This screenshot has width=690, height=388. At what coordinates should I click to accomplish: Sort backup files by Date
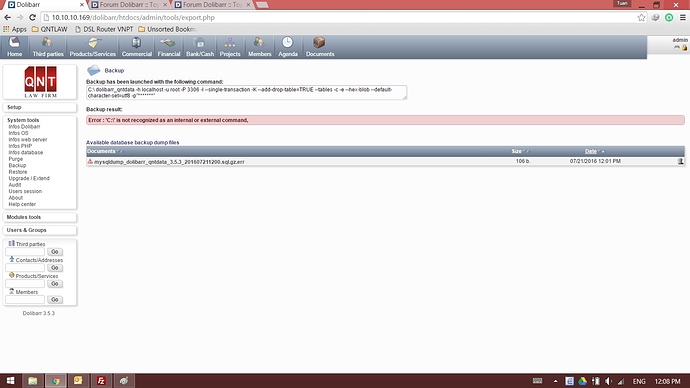coord(591,151)
